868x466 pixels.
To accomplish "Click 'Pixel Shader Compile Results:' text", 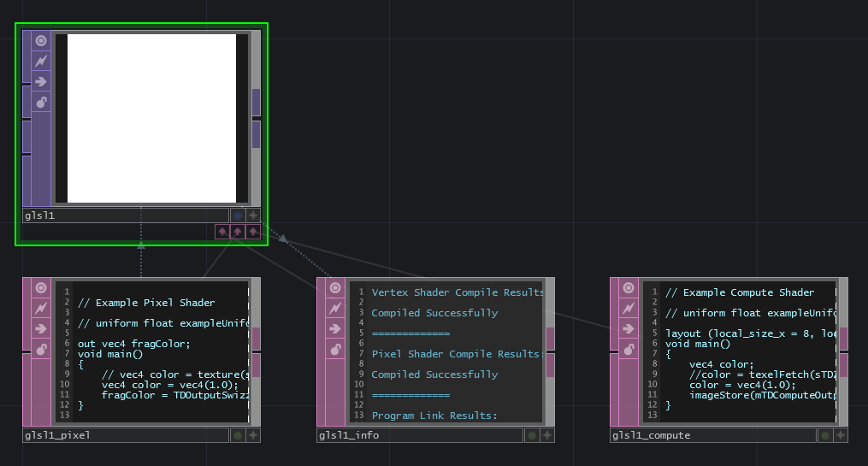I will point(458,354).
